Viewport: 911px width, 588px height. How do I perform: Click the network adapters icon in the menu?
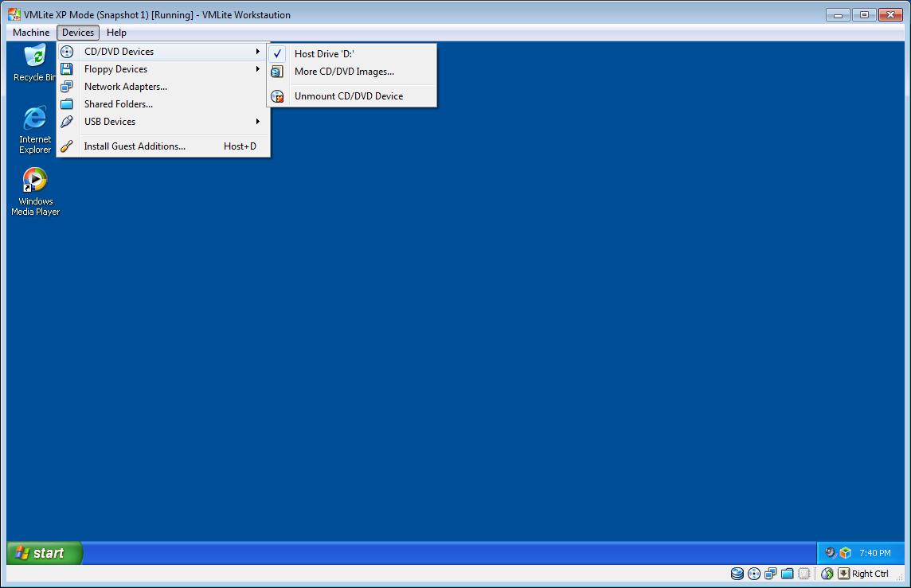click(68, 87)
